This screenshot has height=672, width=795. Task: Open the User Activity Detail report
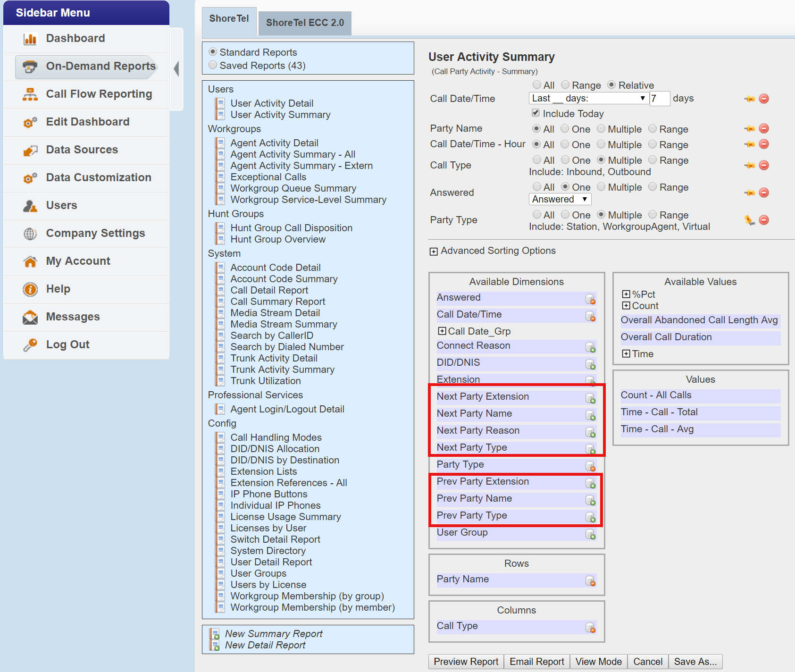tap(272, 103)
